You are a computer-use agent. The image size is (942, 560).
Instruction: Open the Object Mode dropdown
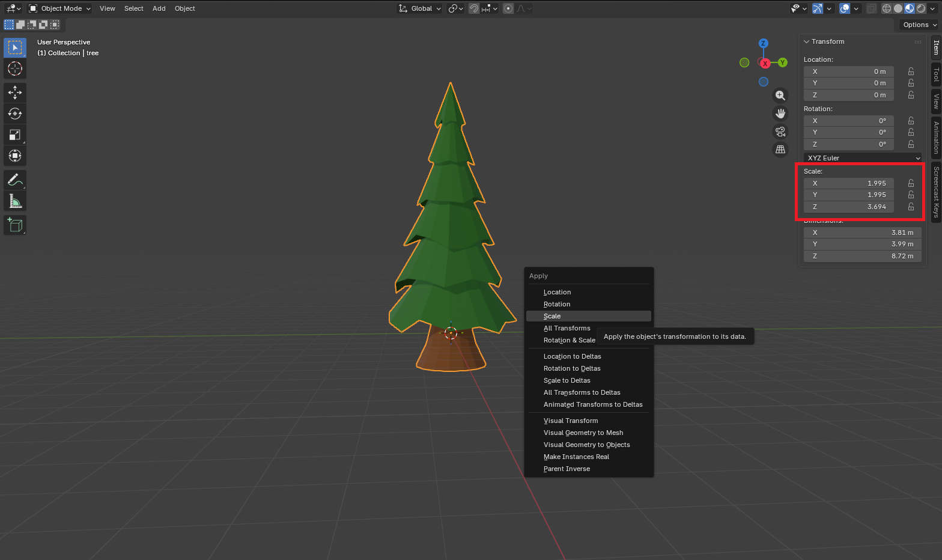tap(60, 8)
